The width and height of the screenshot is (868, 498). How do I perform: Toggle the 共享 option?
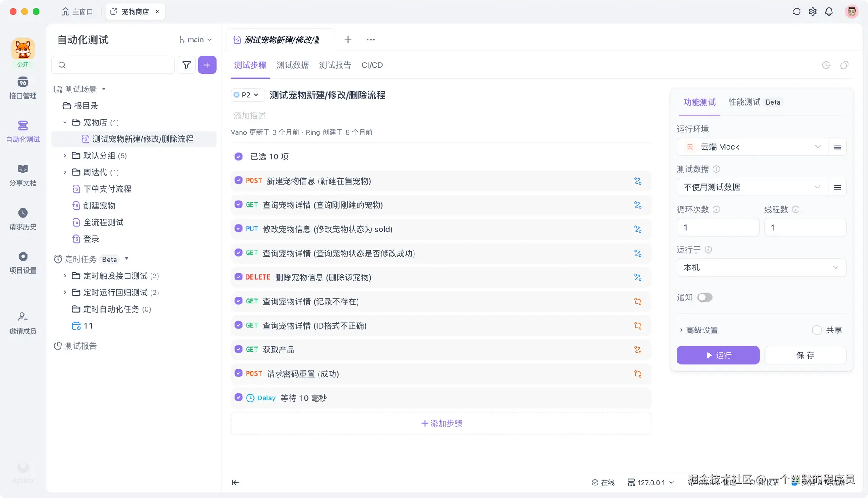816,330
